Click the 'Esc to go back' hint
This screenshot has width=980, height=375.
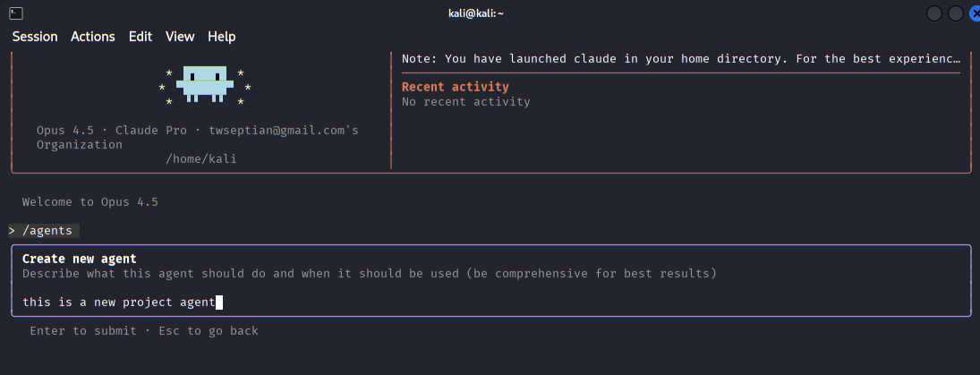[206, 331]
